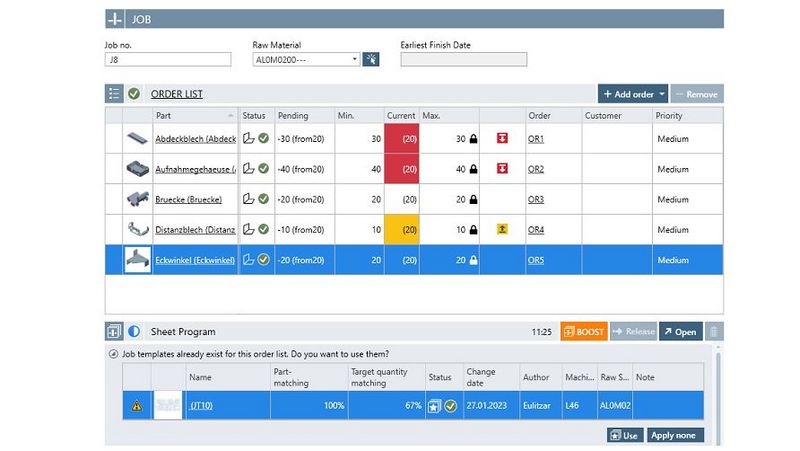Screen dimensions: 800x451
Task: Click the Sheet Program panel icon
Action: pos(114,331)
